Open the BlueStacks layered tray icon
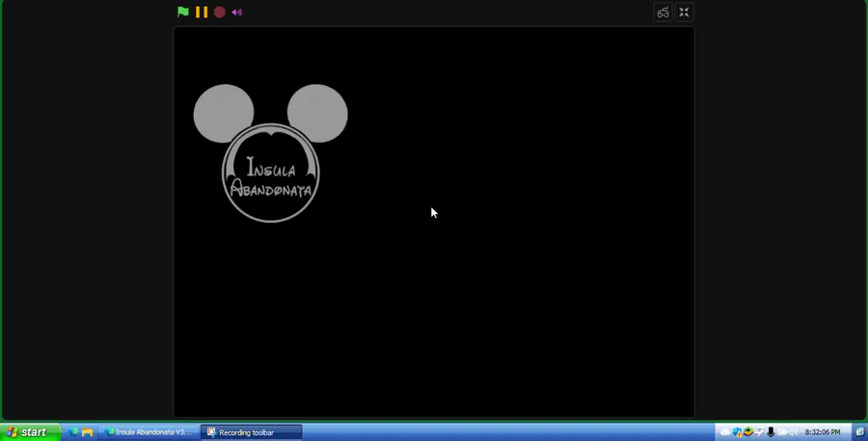 click(747, 432)
